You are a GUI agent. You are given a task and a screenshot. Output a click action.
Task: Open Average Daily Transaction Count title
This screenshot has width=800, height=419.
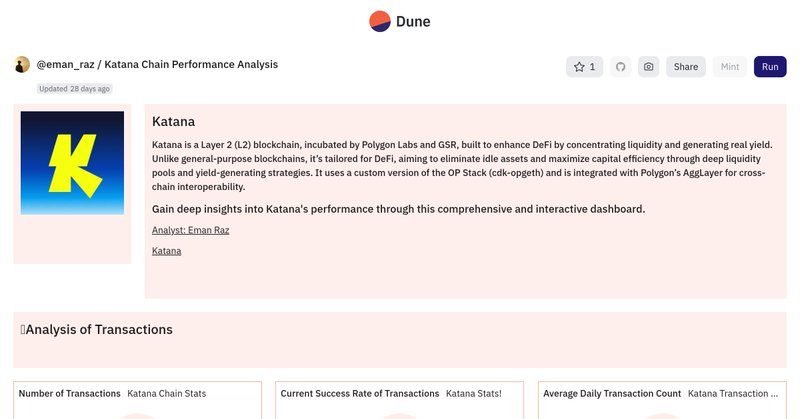[x=612, y=393]
